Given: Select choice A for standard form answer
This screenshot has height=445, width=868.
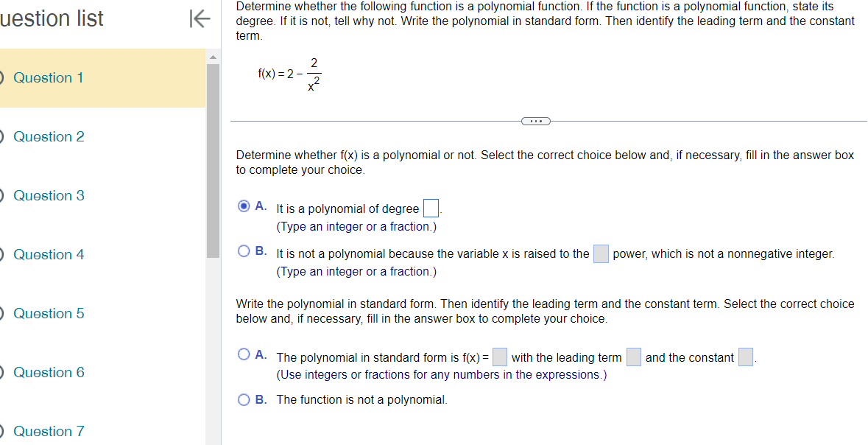Looking at the screenshot, I should (x=244, y=354).
